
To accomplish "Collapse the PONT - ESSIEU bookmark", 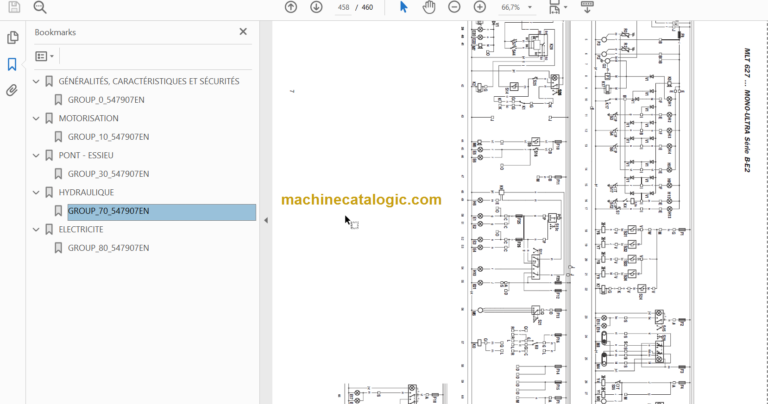I will point(36,156).
